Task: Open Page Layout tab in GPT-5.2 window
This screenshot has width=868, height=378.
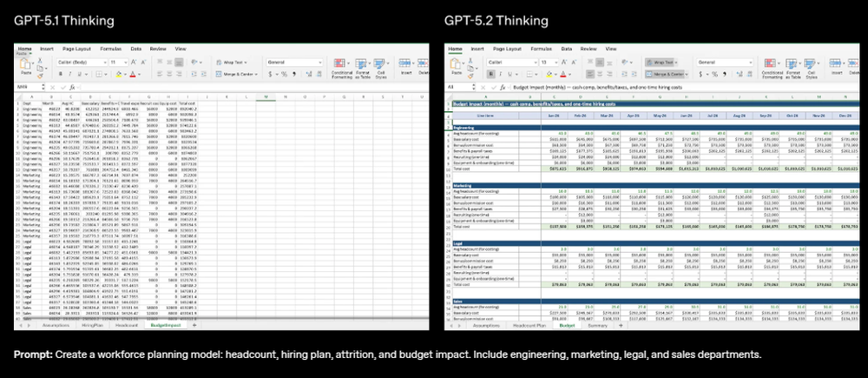Action: (507, 49)
